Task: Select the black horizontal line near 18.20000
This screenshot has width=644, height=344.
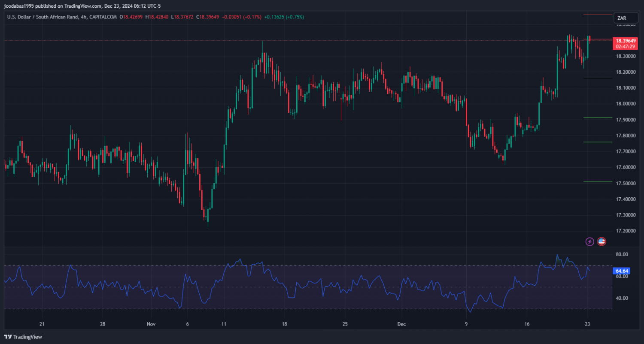Action: click(x=598, y=78)
